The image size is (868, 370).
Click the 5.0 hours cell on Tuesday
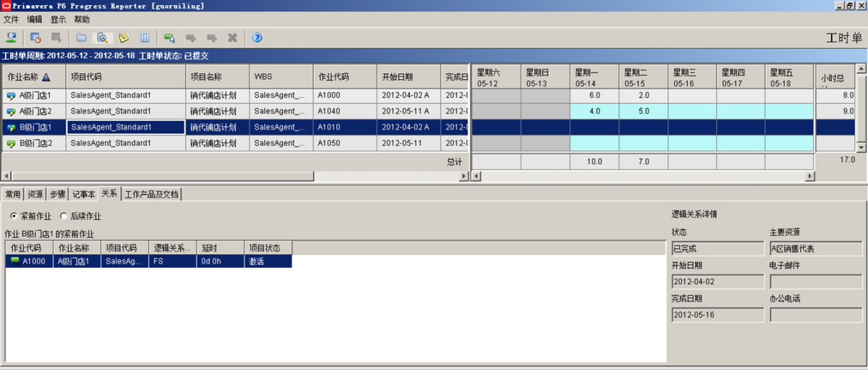[643, 112]
